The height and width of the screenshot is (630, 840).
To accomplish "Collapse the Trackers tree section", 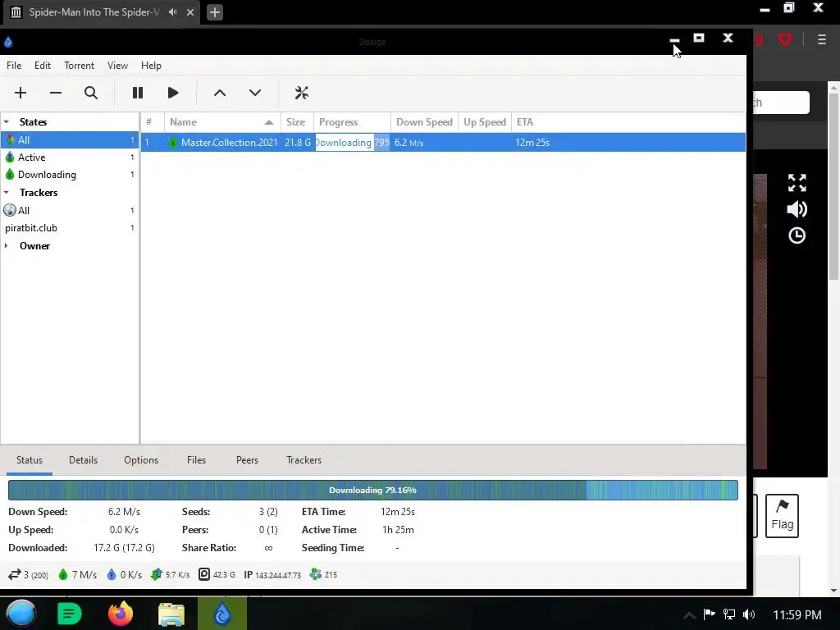I will tap(7, 192).
